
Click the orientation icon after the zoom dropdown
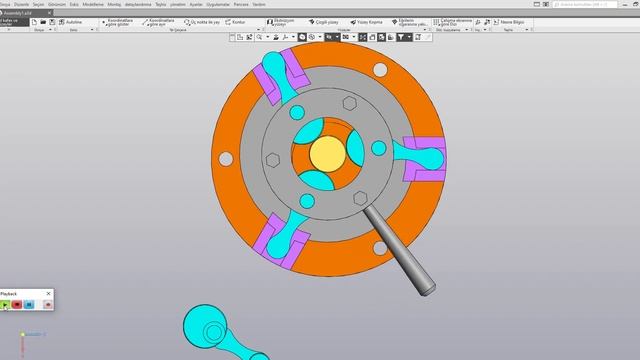click(276, 37)
